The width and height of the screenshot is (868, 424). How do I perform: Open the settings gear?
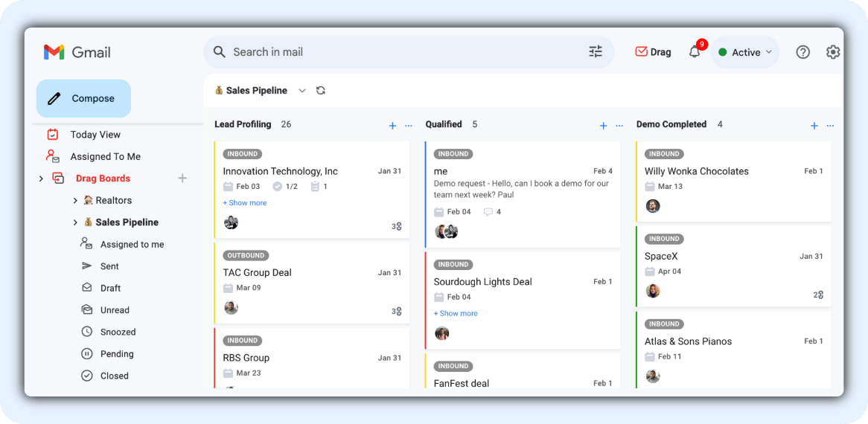(833, 52)
